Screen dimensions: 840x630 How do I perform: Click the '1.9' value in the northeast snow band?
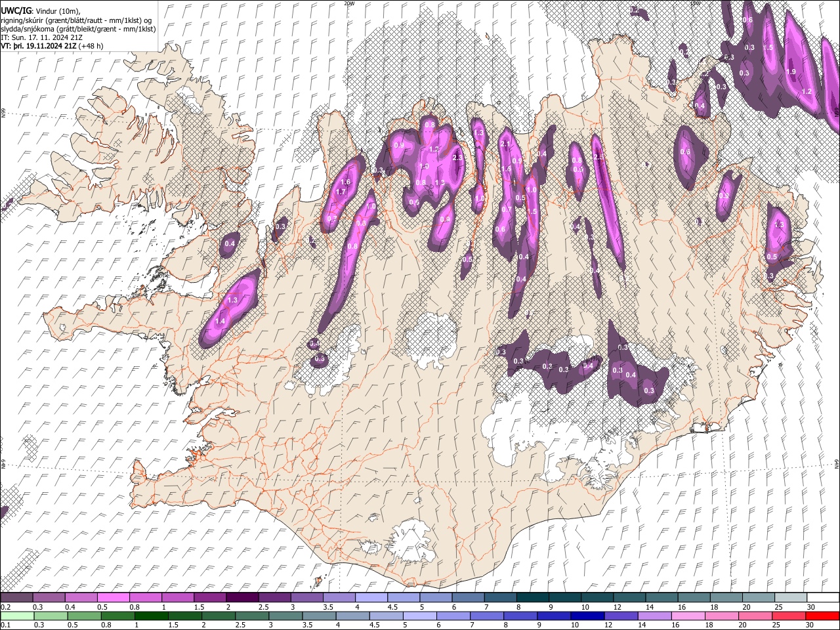tap(791, 72)
